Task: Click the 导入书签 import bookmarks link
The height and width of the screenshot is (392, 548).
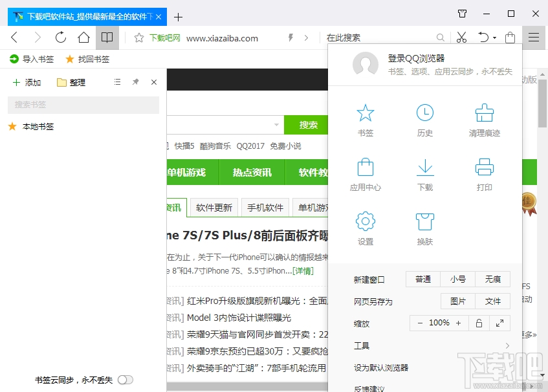Action: pos(30,58)
